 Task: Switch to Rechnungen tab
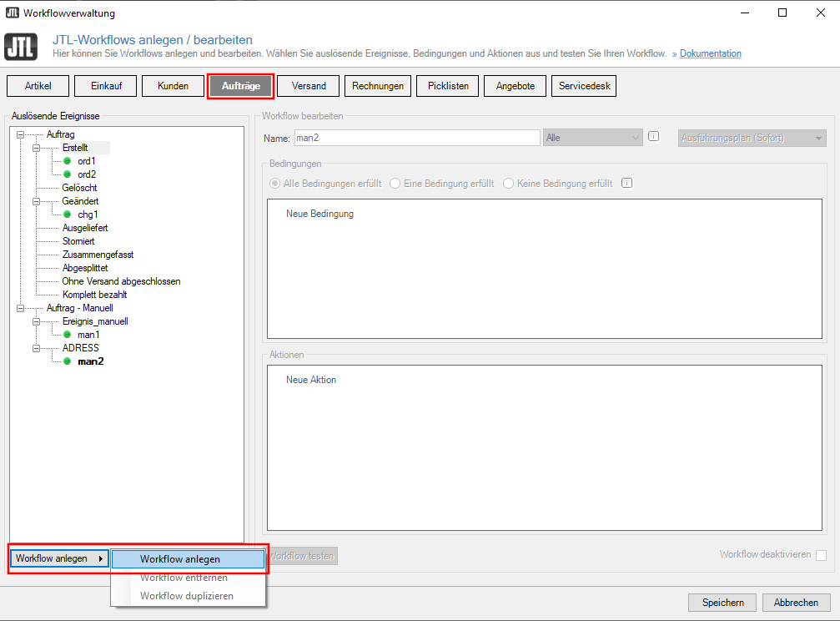[378, 86]
